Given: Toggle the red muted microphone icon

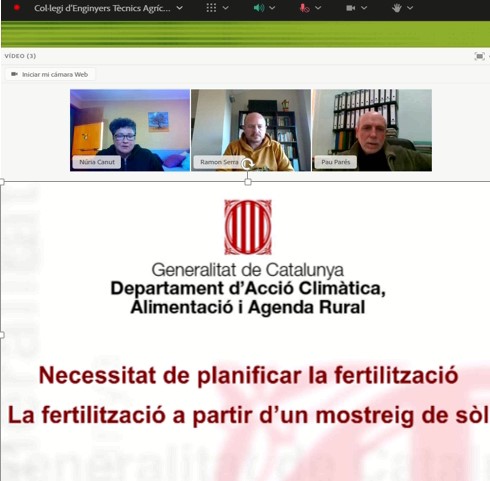Looking at the screenshot, I should click(x=304, y=8).
